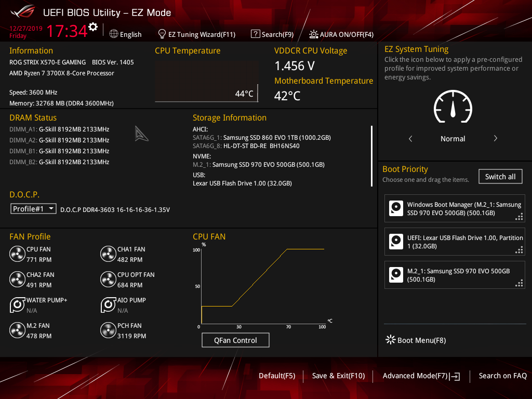Click BIOS Ver. 1405 text

113,62
